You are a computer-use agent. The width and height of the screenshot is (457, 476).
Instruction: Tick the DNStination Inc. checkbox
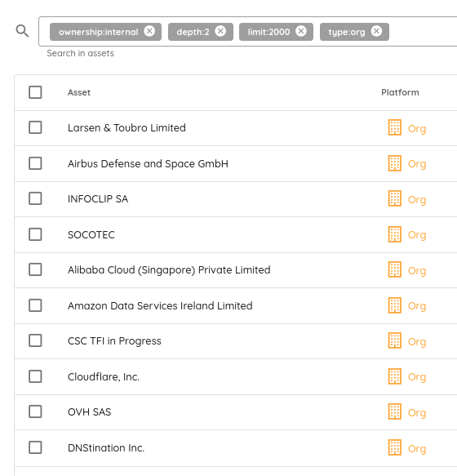tap(35, 447)
